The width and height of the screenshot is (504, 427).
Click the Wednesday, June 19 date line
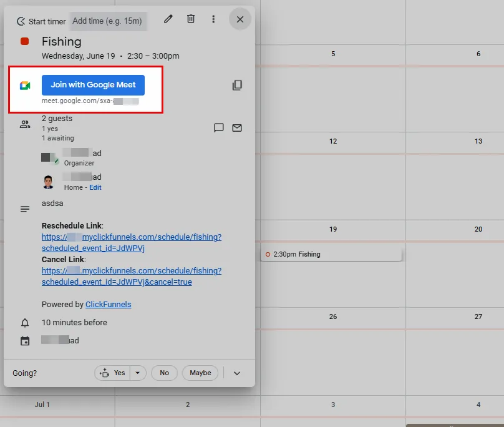click(110, 56)
